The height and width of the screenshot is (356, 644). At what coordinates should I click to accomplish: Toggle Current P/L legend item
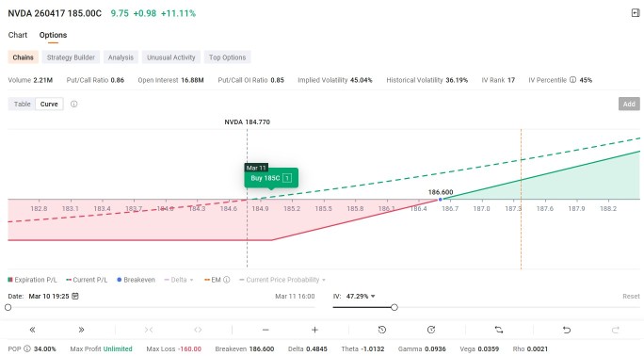click(x=87, y=280)
